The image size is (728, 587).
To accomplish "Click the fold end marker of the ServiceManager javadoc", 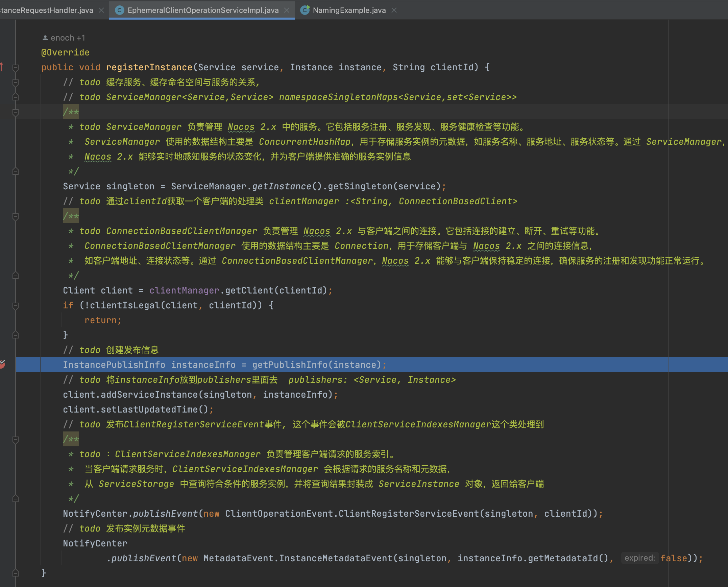I will pos(16,171).
